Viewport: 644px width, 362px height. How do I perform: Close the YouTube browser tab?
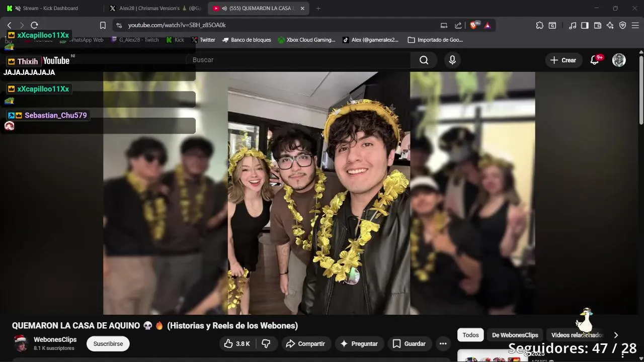[302, 8]
